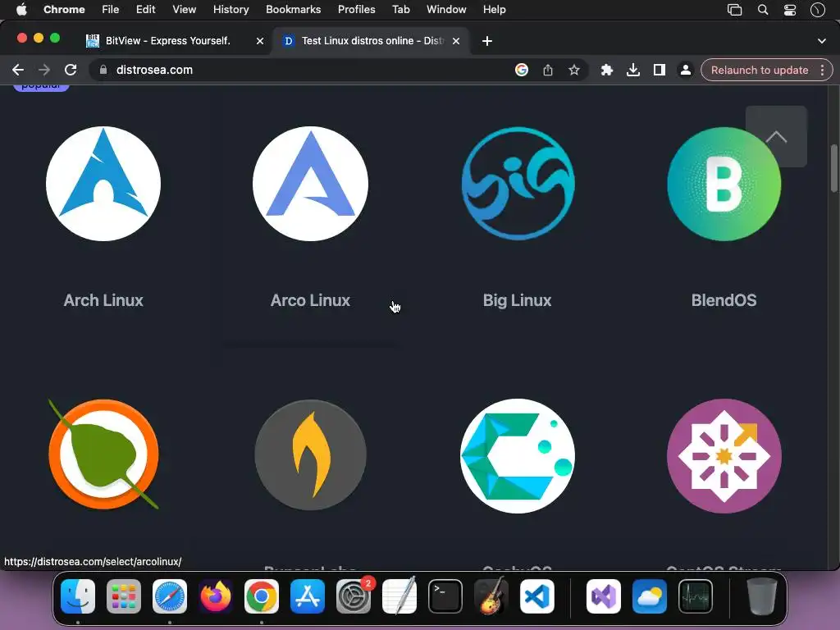Click Relaunch to update
This screenshot has width=840, height=630.
tap(759, 71)
